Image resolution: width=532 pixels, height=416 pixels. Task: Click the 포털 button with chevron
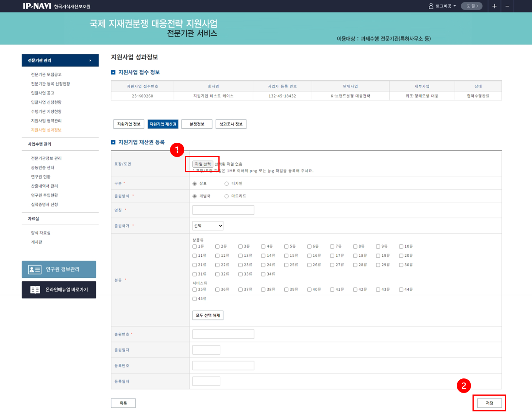tap(472, 6)
